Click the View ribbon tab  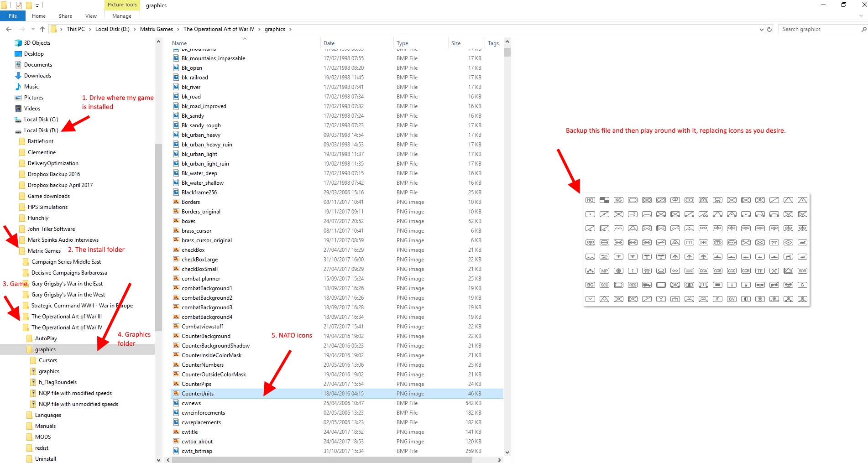(91, 16)
